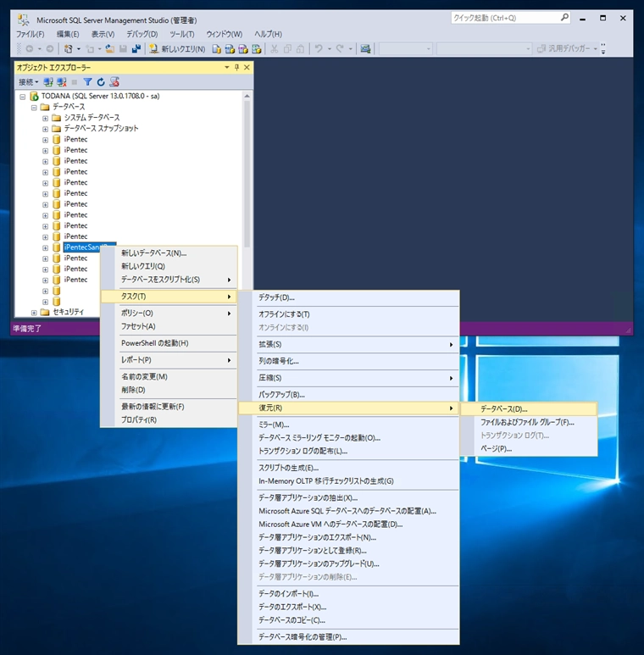Screen dimensions: 644x655
Task: Click the Cut scissors toolbar icon
Action: coord(274,49)
